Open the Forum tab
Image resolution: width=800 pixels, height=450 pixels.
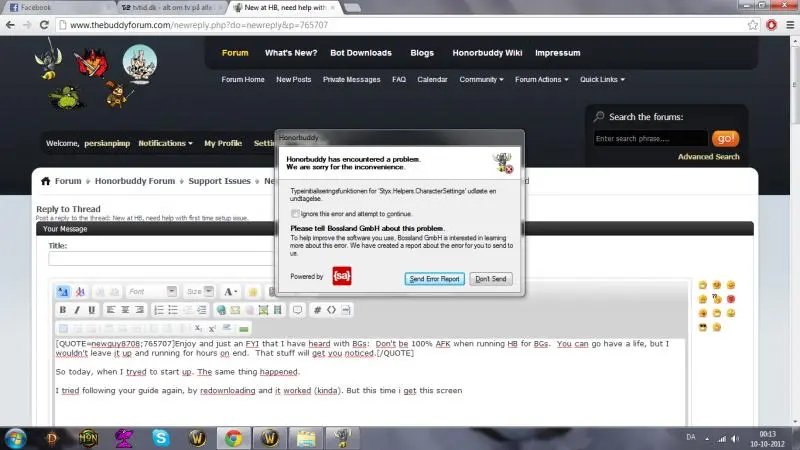click(235, 53)
